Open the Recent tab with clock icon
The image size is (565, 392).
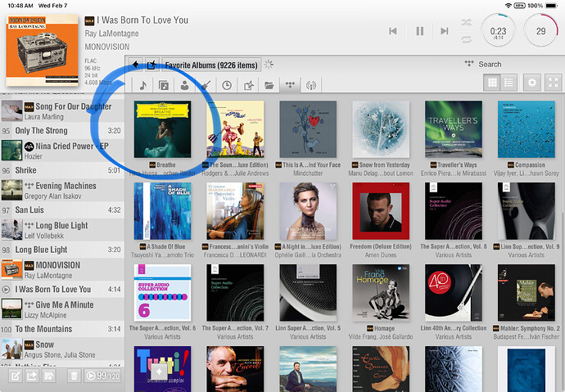point(227,85)
